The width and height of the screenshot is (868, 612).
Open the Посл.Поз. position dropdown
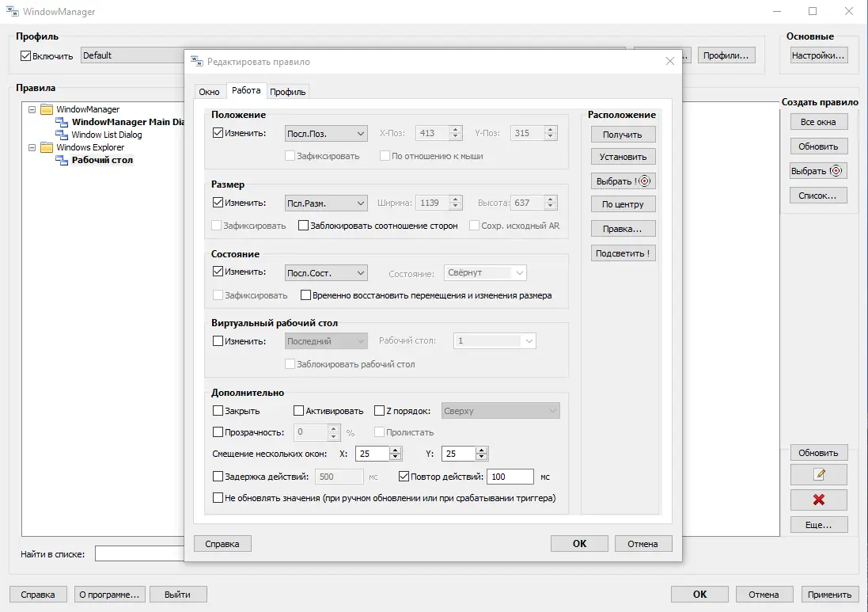pos(326,134)
